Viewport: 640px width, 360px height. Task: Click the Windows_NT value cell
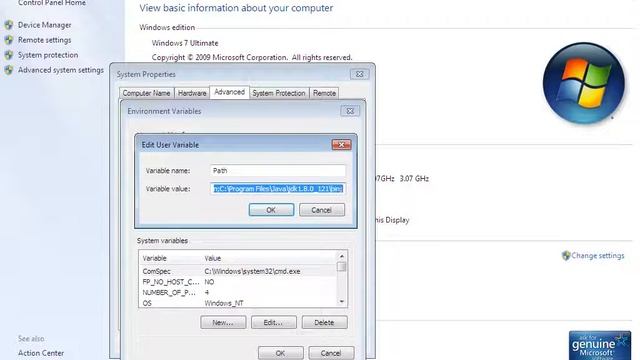point(224,303)
